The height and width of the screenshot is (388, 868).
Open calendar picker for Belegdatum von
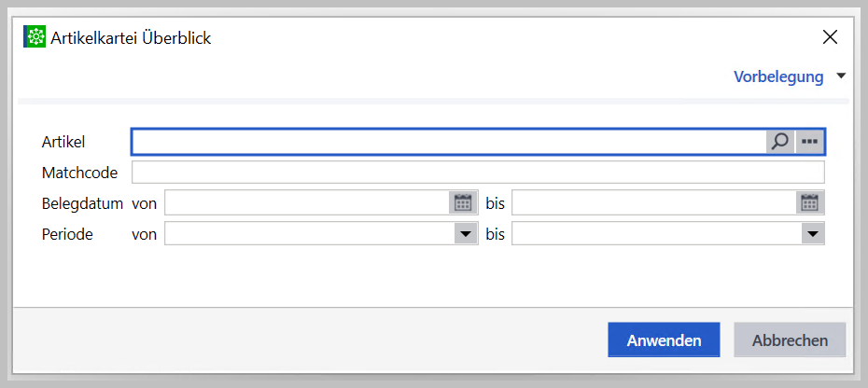[x=463, y=202]
